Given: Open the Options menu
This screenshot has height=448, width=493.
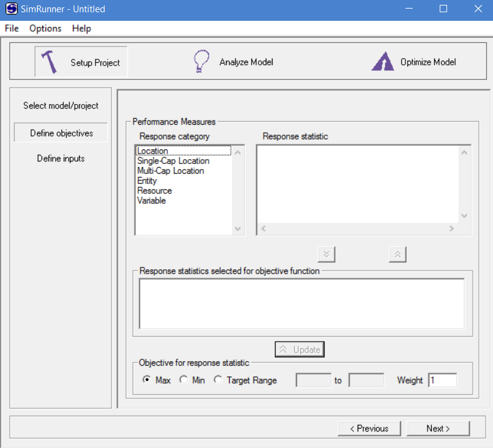Looking at the screenshot, I should coord(45,28).
